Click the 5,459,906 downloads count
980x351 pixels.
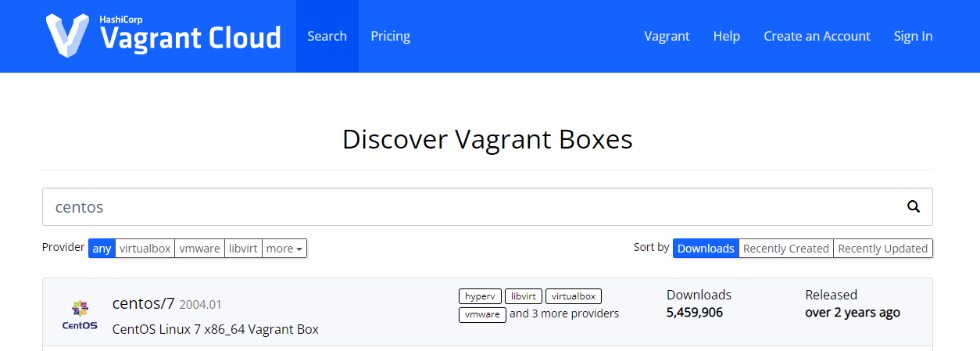click(695, 313)
